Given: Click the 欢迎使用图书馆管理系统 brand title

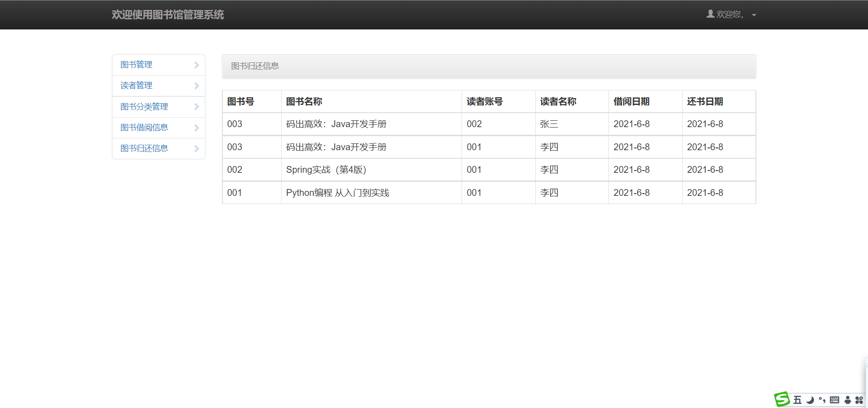Looking at the screenshot, I should [x=168, y=14].
